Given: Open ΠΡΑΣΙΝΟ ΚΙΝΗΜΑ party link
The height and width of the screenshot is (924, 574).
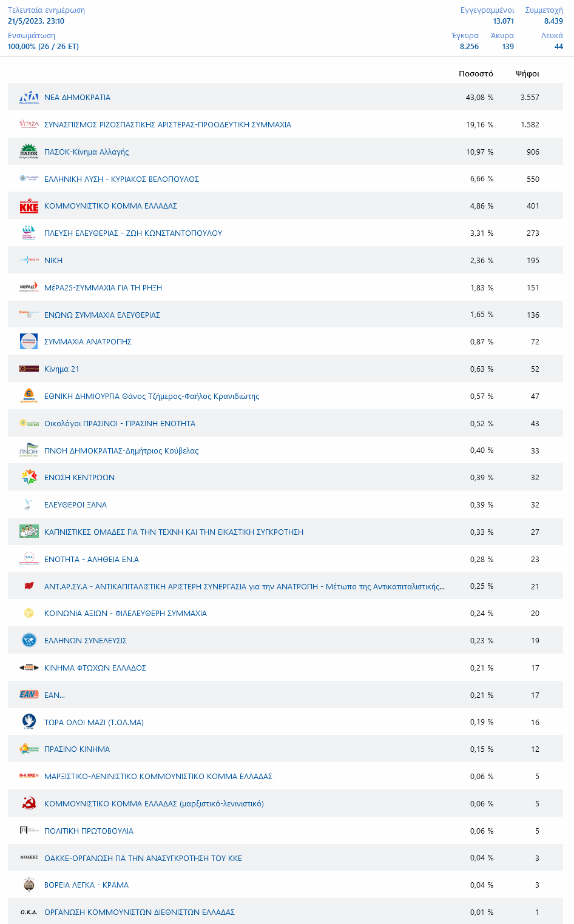Looking at the screenshot, I should 77,749.
